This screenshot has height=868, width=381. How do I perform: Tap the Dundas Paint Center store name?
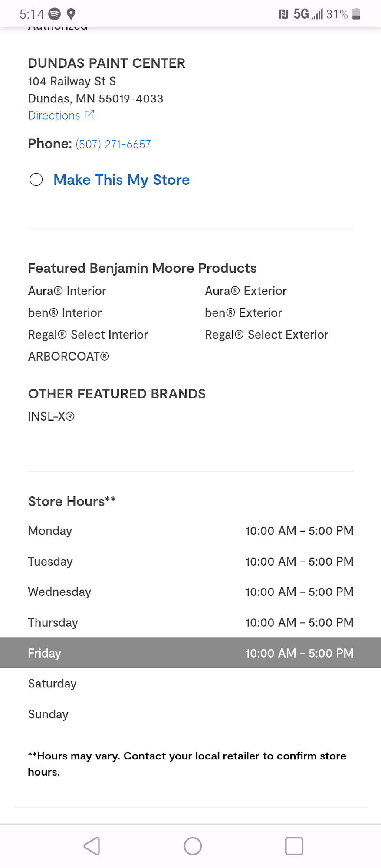106,63
